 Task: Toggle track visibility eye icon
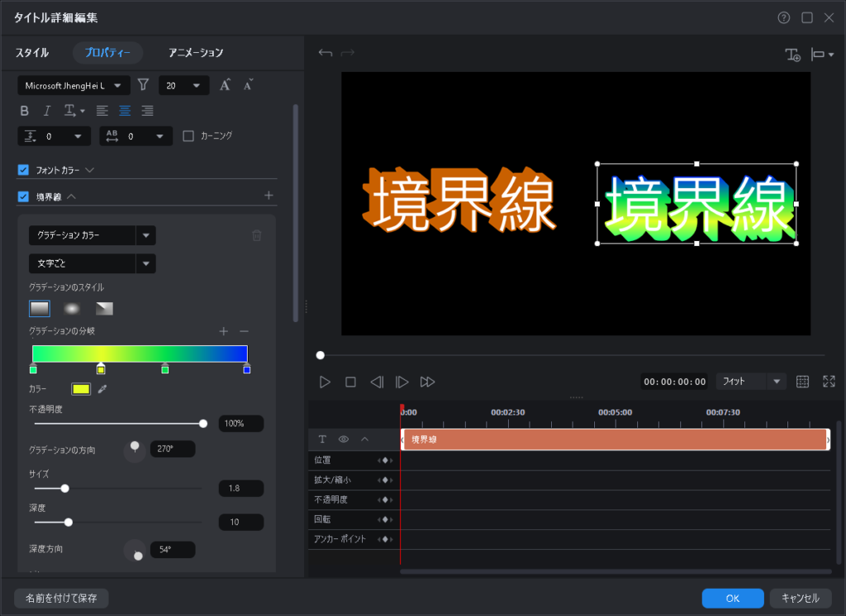[x=344, y=439]
